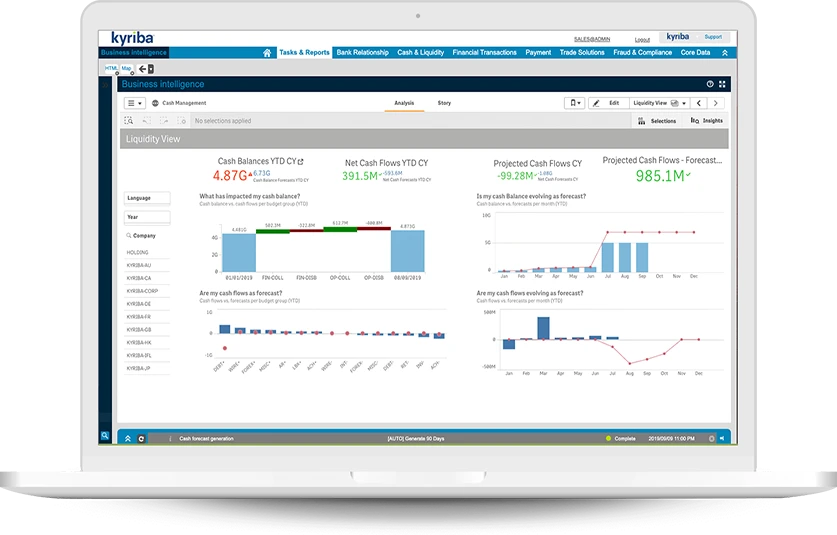This screenshot has height=535, width=837.
Task: Open Trade Solutions menu
Action: [582, 52]
